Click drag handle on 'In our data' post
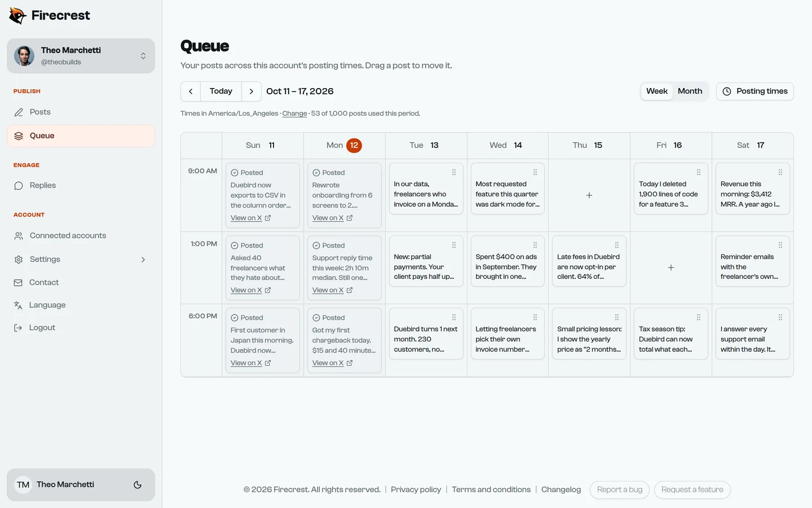This screenshot has height=508, width=812. pos(454,172)
